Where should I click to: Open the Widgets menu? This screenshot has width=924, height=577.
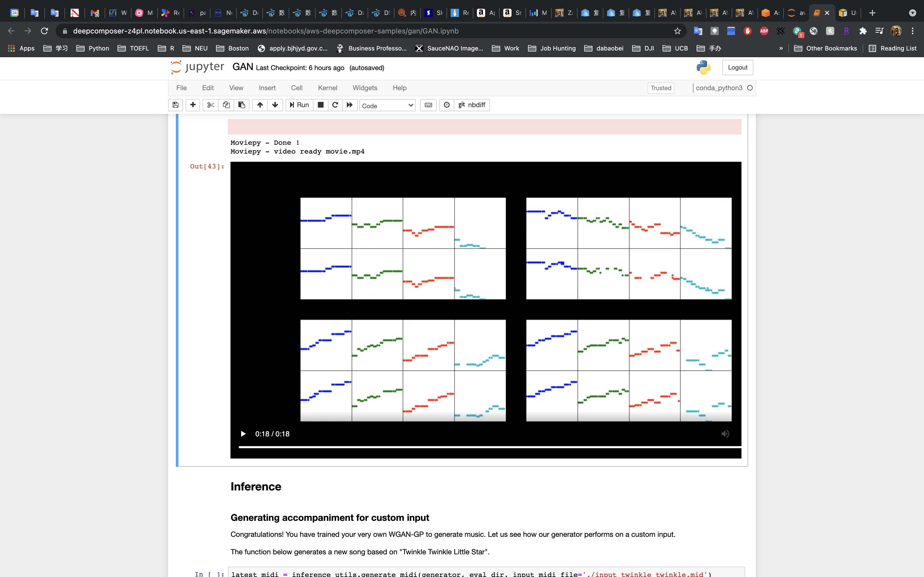365,88
